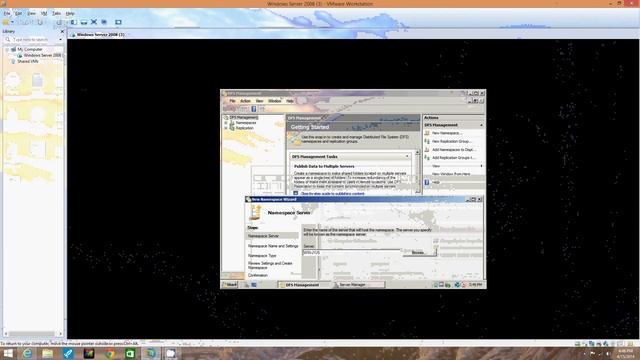This screenshot has height=360, width=640.
Task: Select DFS Management root tree node
Action: point(243,118)
